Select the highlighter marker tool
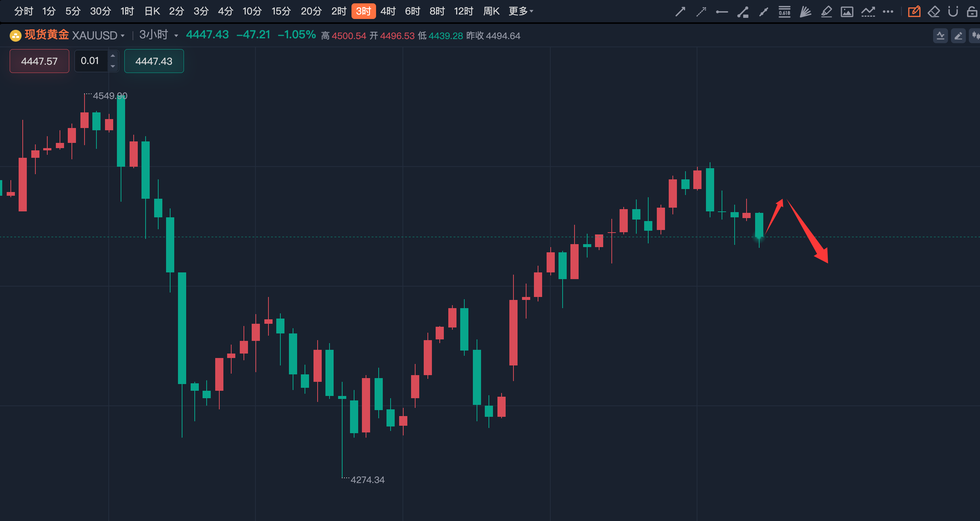This screenshot has height=521, width=980. (x=826, y=12)
